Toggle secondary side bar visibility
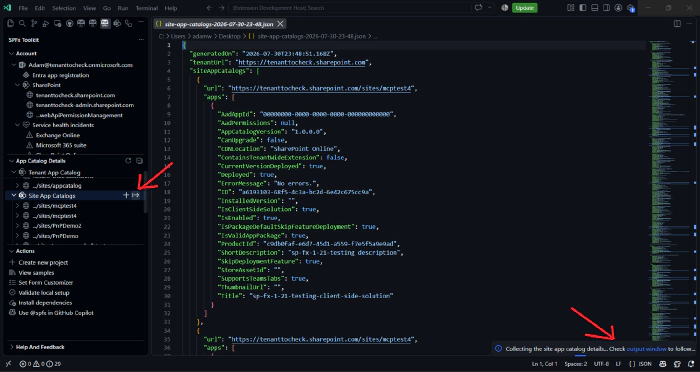 click(x=606, y=8)
